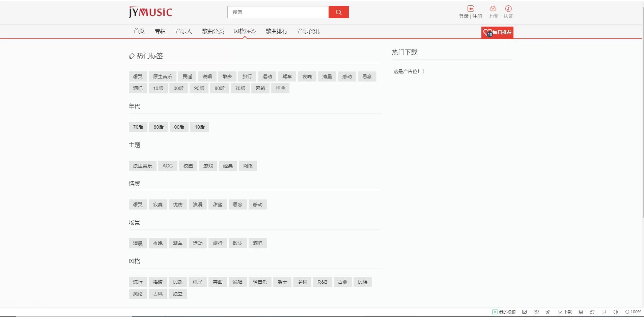Select the 音乐人 navigation tab
Screen dimensions: 644x317
(184, 31)
